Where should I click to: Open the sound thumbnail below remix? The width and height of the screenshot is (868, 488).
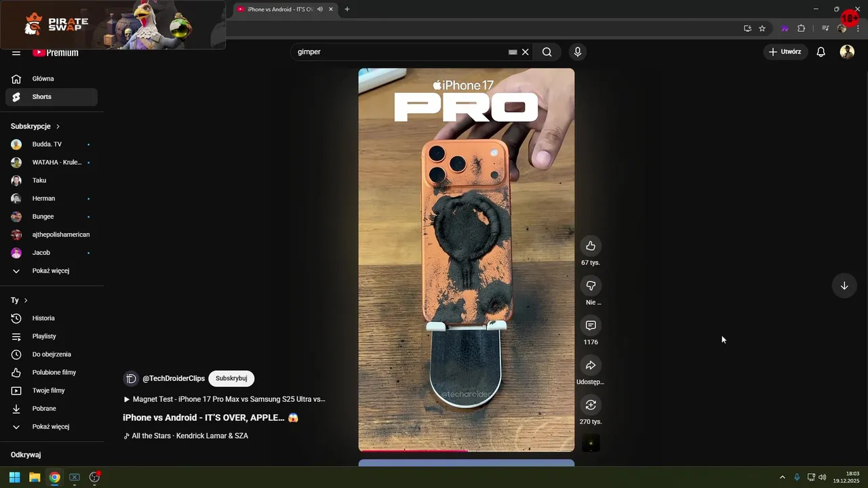591,443
